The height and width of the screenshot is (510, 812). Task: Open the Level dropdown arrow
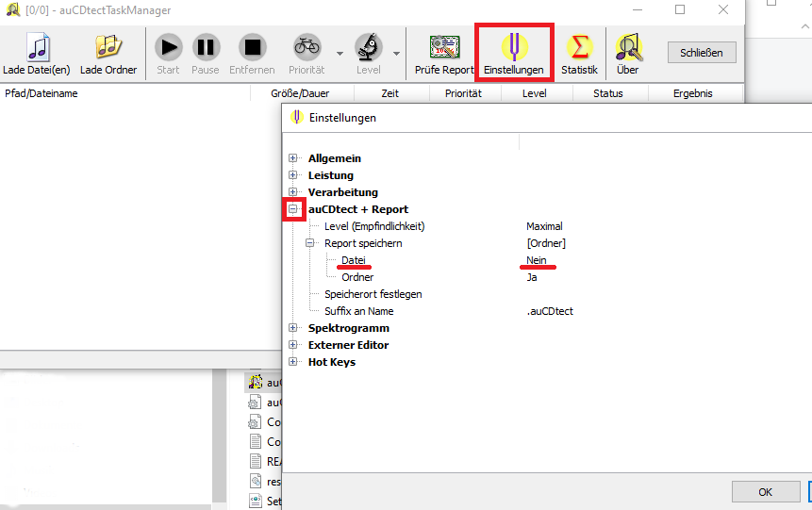click(x=396, y=54)
